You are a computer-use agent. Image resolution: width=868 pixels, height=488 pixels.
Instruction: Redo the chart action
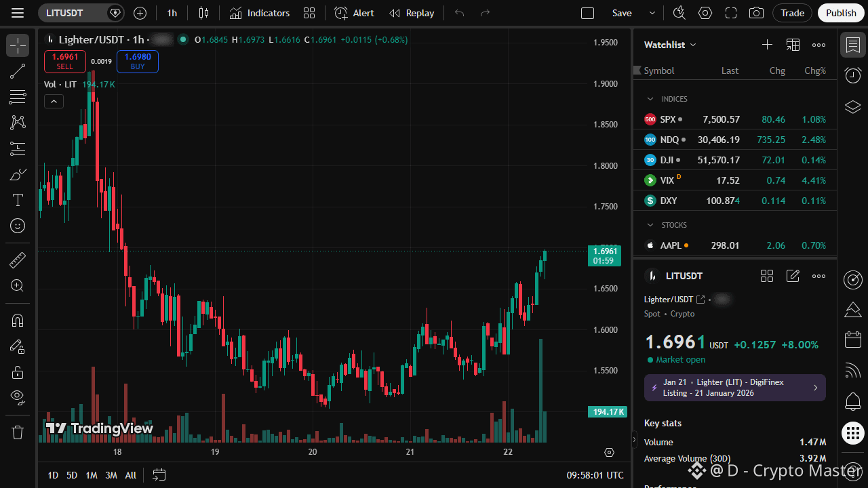point(485,13)
